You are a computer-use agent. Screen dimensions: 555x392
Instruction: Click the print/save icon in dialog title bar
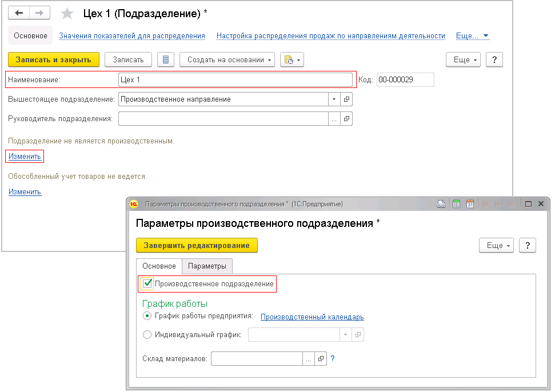tap(441, 204)
